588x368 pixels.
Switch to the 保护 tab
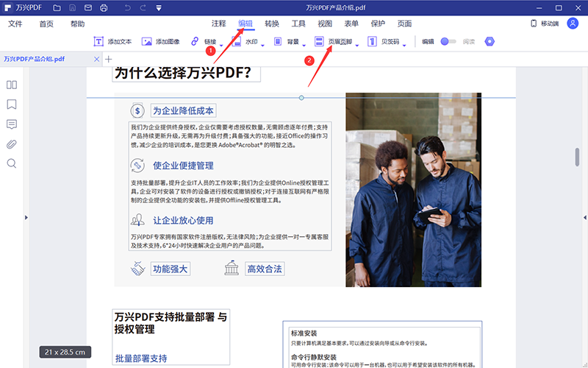click(378, 24)
